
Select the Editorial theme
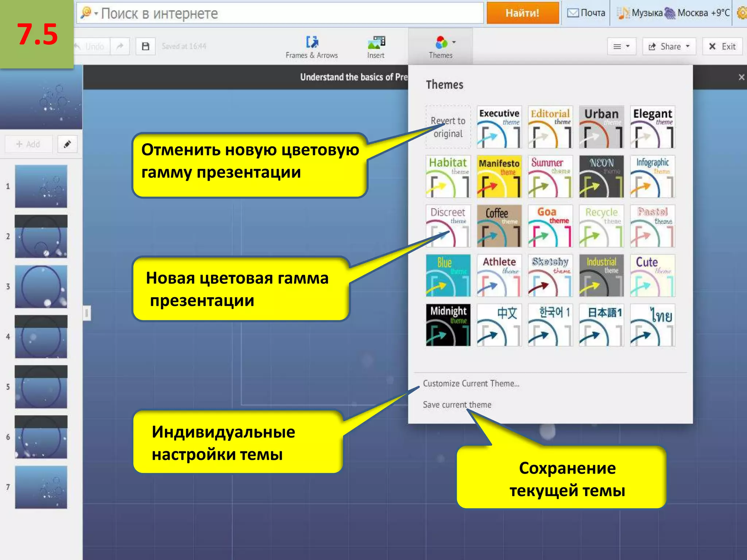pos(550,127)
